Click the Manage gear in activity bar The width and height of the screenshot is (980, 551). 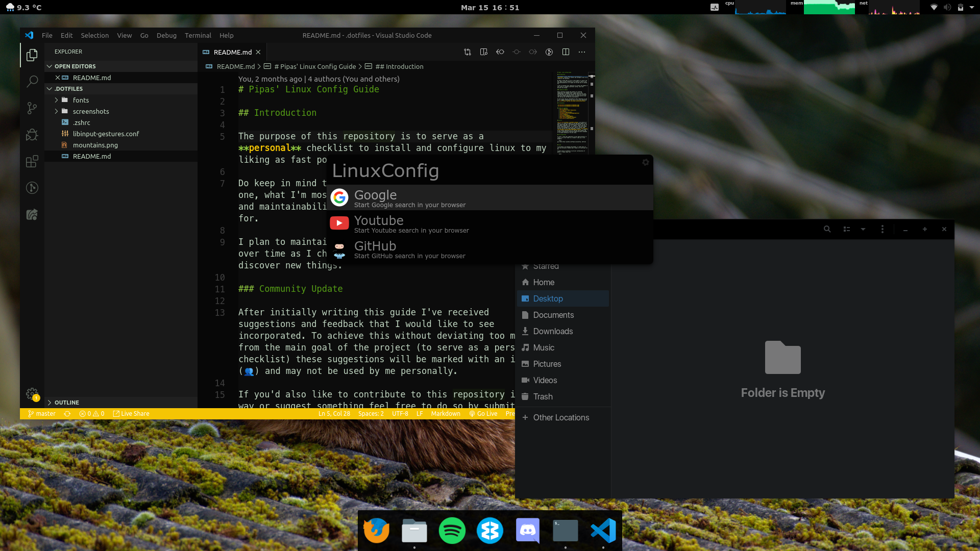[x=32, y=394]
